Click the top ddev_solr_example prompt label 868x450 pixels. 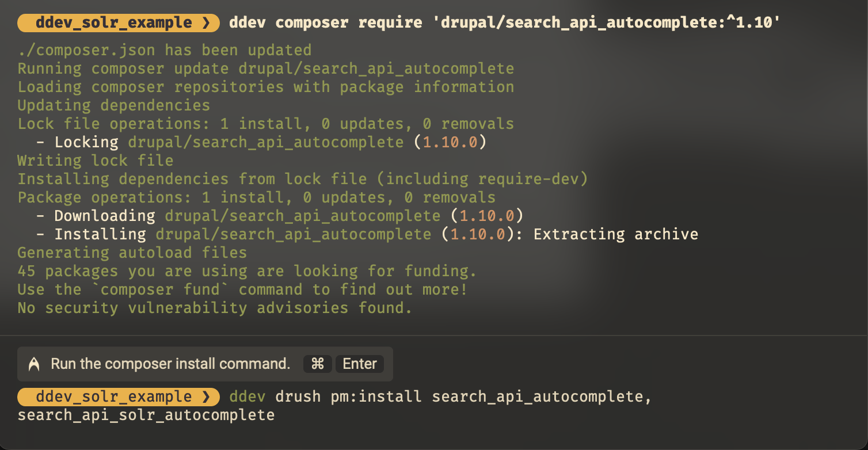[x=113, y=23]
